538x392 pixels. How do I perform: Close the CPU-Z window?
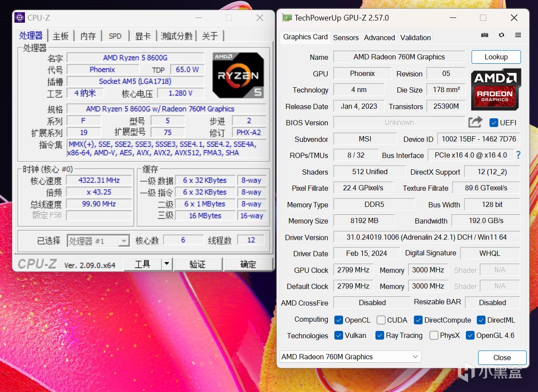pyautogui.click(x=260, y=17)
